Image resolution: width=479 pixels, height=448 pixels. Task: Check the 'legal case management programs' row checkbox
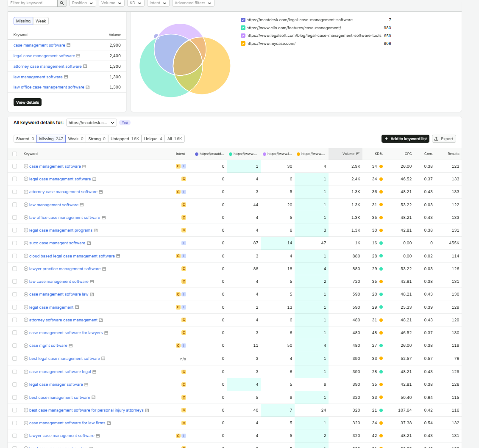pos(15,230)
